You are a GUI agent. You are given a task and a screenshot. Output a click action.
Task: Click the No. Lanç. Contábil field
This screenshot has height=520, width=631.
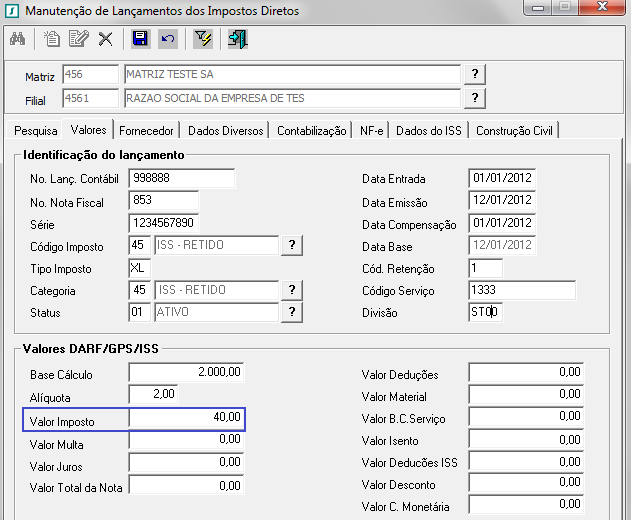(182, 178)
